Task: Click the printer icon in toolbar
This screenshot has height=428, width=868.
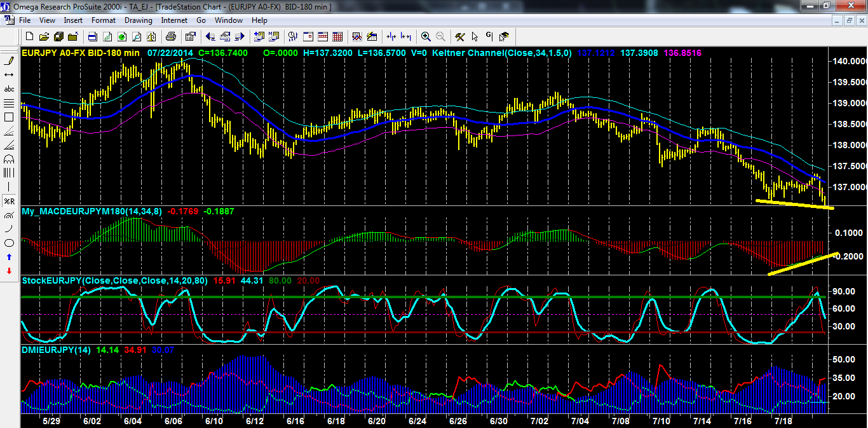Action: click(171, 36)
